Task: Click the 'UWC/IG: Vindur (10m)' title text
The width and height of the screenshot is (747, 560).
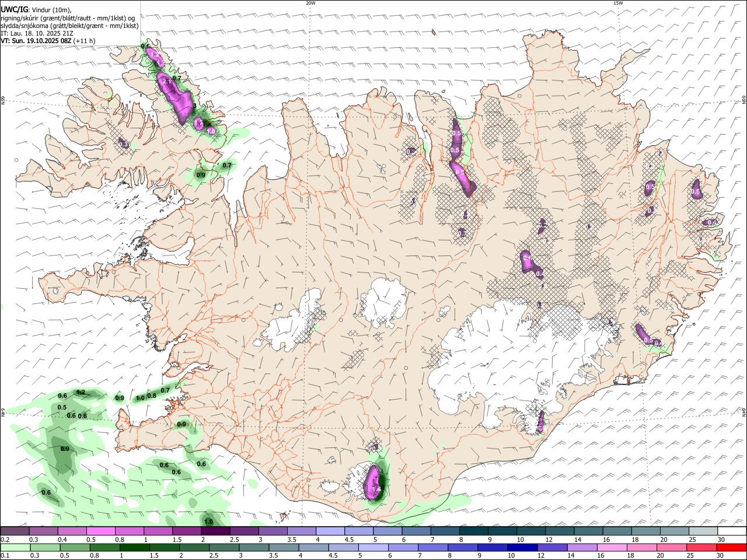Action: (36, 10)
